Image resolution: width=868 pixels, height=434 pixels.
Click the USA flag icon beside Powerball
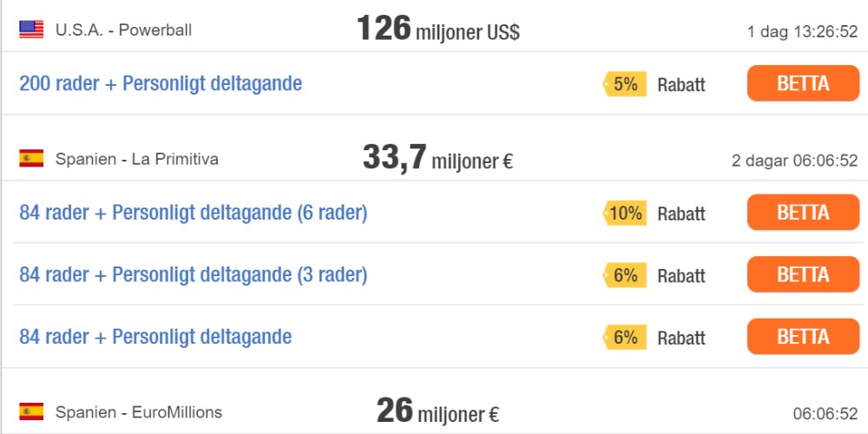coord(31,30)
